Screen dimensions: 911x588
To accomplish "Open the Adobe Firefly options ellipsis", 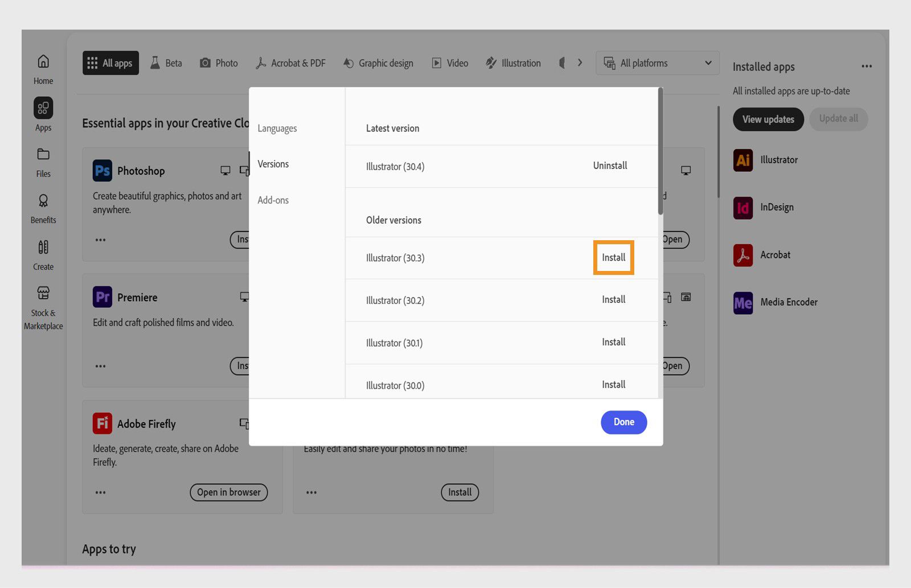I will click(x=100, y=492).
